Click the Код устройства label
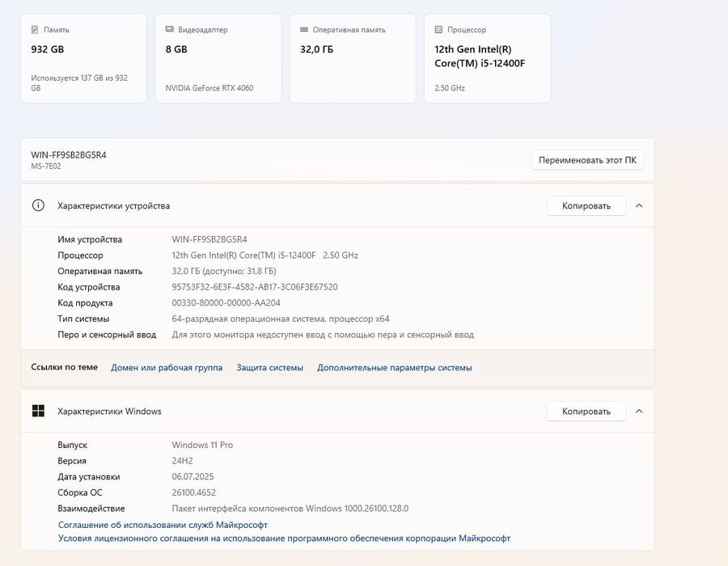The width and height of the screenshot is (728, 566). pos(89,287)
